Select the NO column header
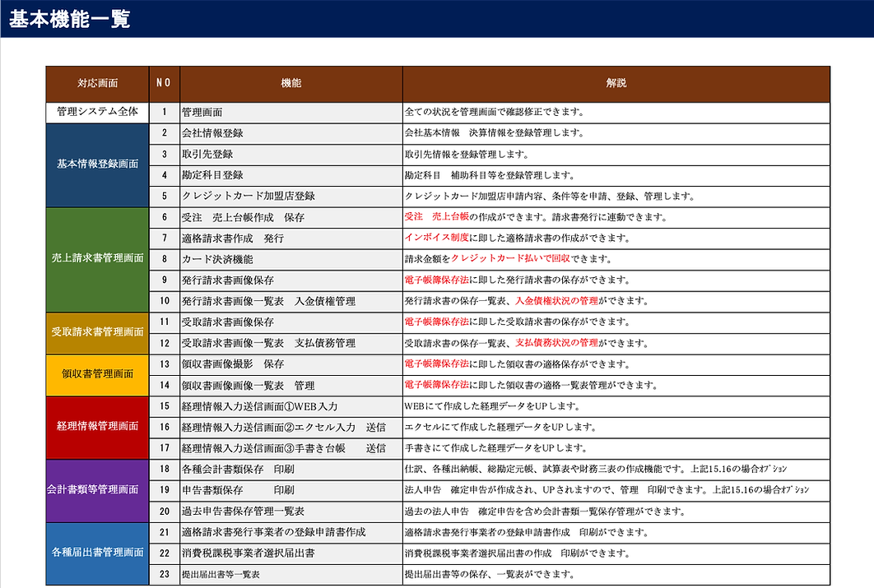Viewport: 874px width, 588px height. [x=164, y=84]
